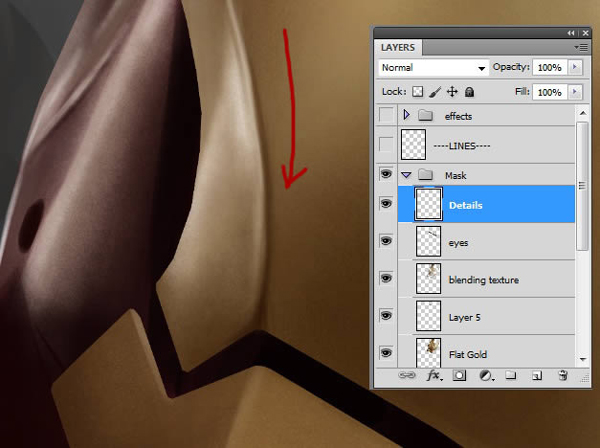This screenshot has width=600, height=448.
Task: Open the blend mode Normal dropdown
Action: coord(433,68)
